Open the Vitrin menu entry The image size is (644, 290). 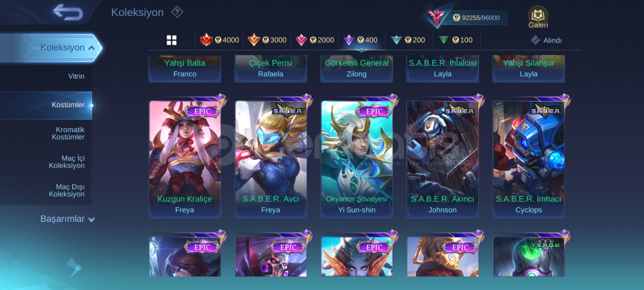(x=76, y=76)
